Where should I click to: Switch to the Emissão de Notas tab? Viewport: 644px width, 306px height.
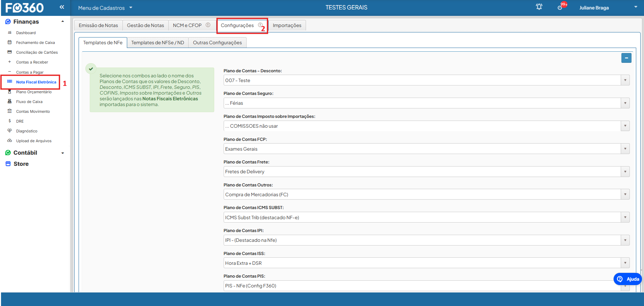coord(99,25)
